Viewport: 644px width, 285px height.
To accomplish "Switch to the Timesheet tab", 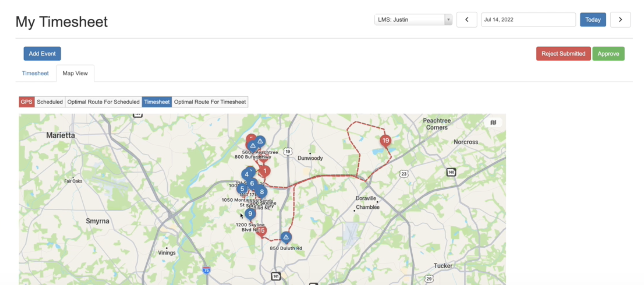I will pos(35,73).
